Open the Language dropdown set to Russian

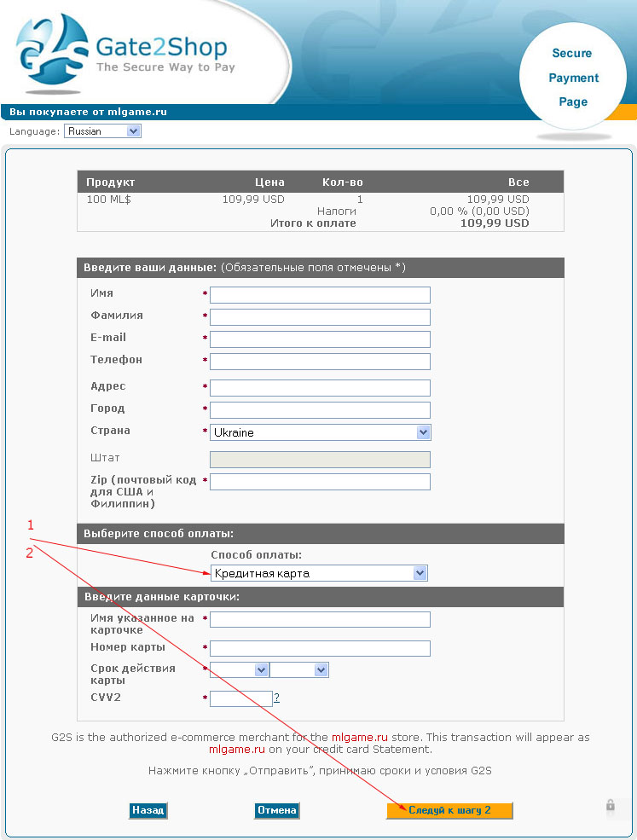click(x=102, y=131)
